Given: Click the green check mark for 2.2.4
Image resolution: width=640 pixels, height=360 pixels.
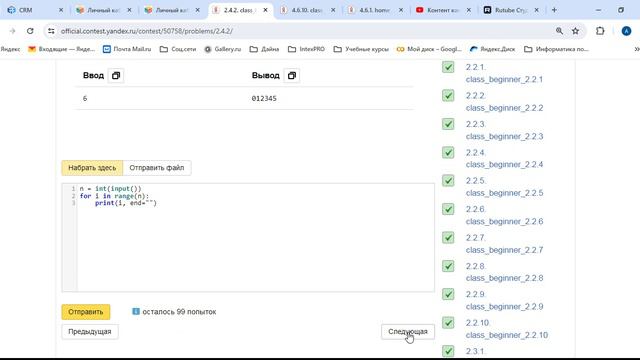Looking at the screenshot, I should click(x=448, y=152).
